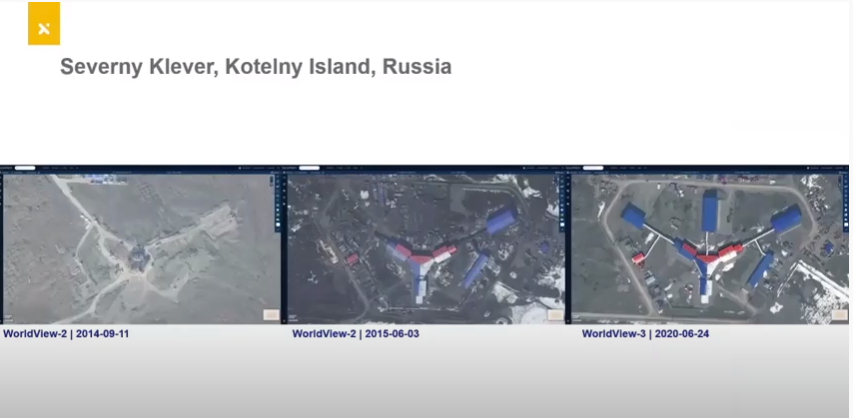This screenshot has height=418, width=853.
Task: Click the Severny Klever slide title text
Action: click(x=255, y=67)
